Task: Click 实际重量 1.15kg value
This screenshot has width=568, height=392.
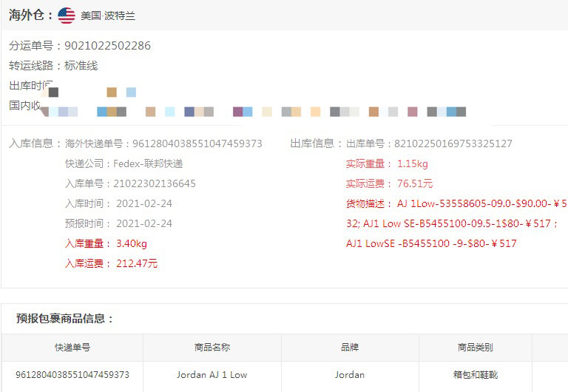Action: click(x=412, y=163)
